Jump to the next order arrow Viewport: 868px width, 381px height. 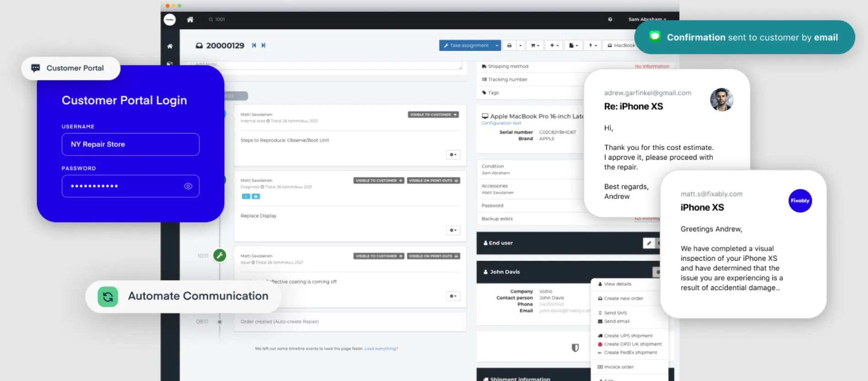[x=264, y=45]
